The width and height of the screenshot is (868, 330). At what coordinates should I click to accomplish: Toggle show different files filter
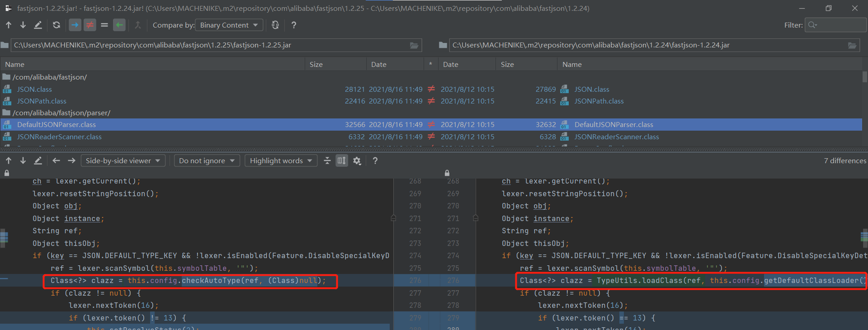90,25
